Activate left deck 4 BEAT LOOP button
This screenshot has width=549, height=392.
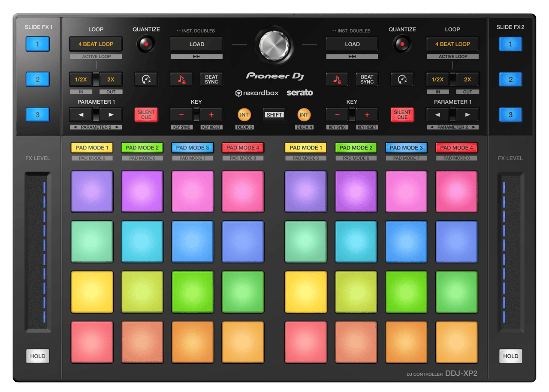click(x=96, y=44)
